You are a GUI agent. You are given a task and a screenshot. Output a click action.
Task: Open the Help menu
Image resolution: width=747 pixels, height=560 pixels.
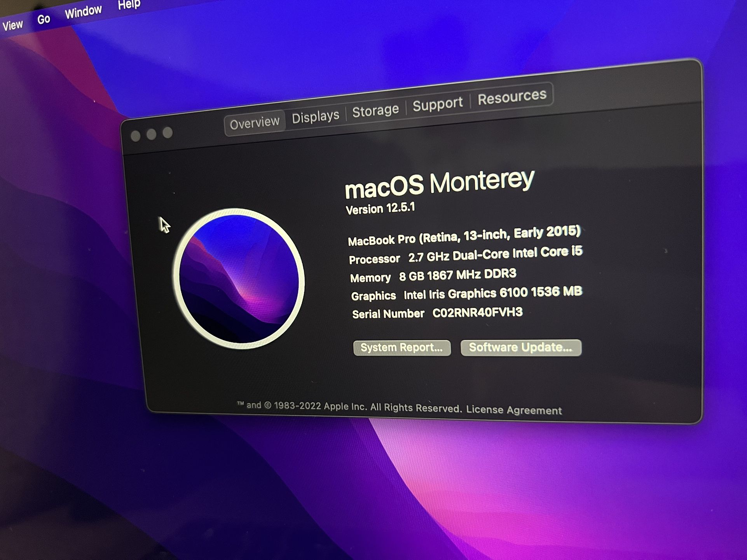pos(129,4)
